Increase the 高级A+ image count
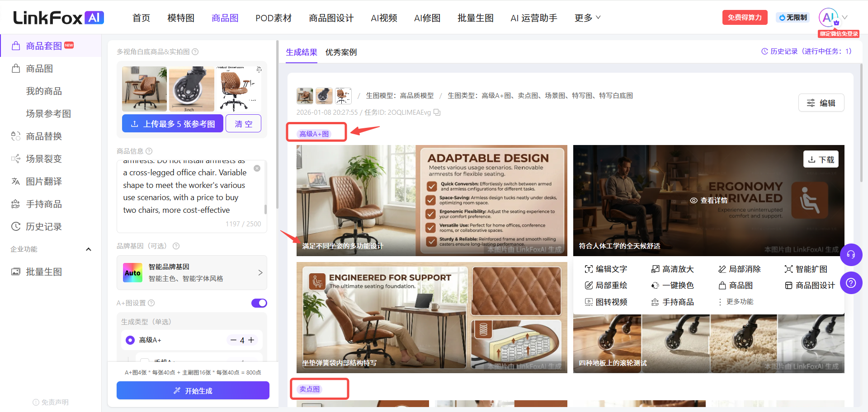Screen dimensions: 868x412 (x=251, y=340)
